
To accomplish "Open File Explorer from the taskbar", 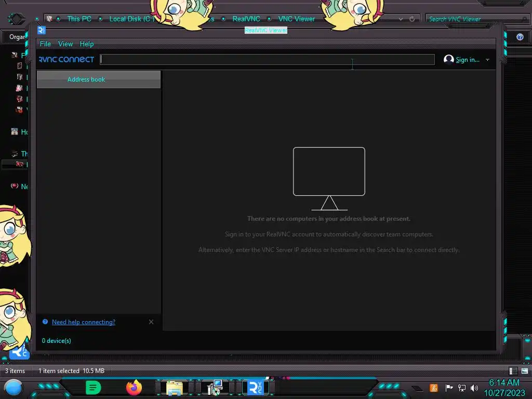I will [x=175, y=389].
